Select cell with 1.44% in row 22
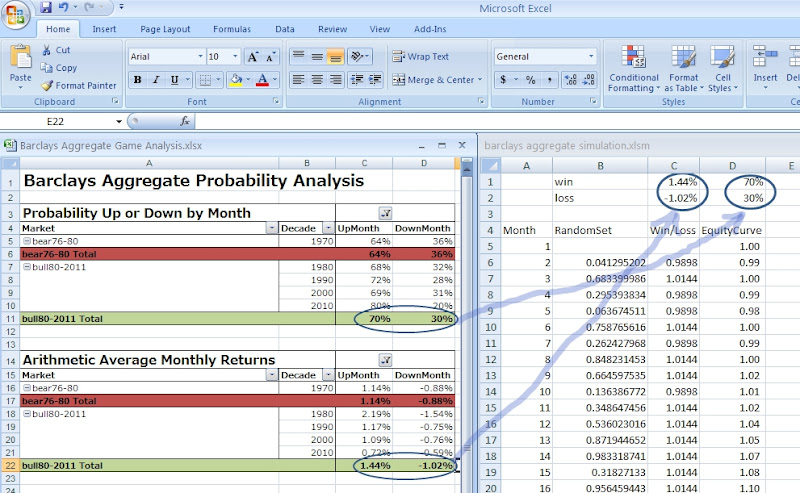Screen dimensions: 800x493 click(x=364, y=465)
